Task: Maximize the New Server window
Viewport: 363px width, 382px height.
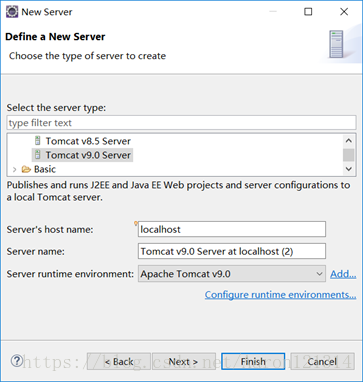Action: (x=308, y=12)
